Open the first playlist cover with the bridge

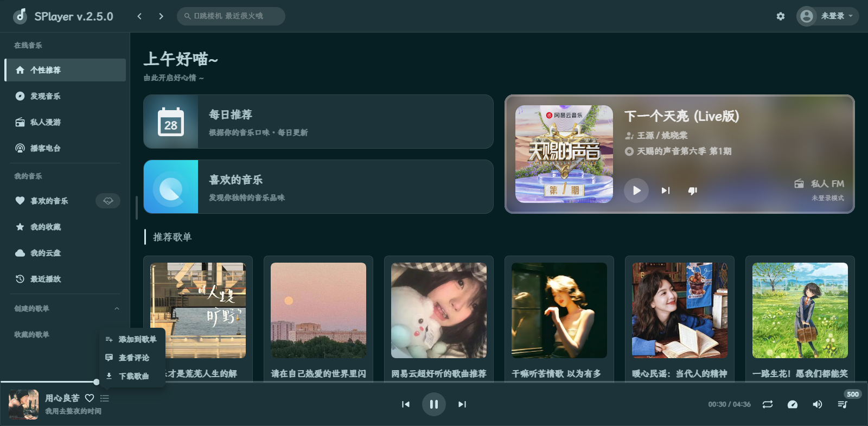click(x=198, y=310)
